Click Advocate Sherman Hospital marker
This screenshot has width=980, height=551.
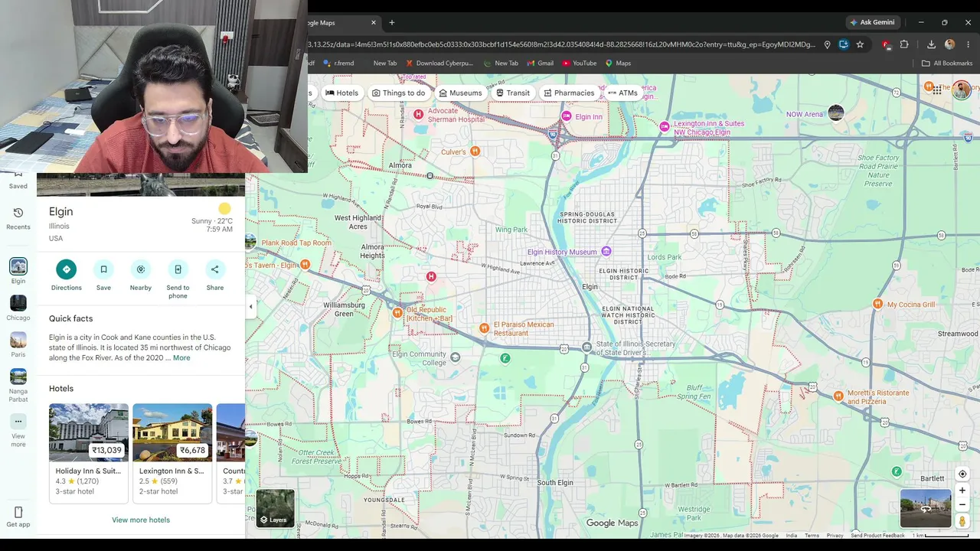[418, 115]
